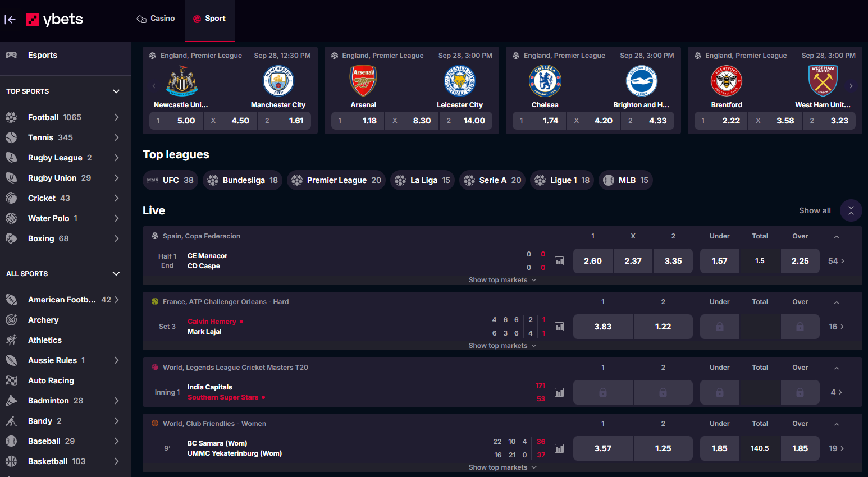This screenshot has height=477, width=868.
Task: Select the Sport tab
Action: [209, 19]
